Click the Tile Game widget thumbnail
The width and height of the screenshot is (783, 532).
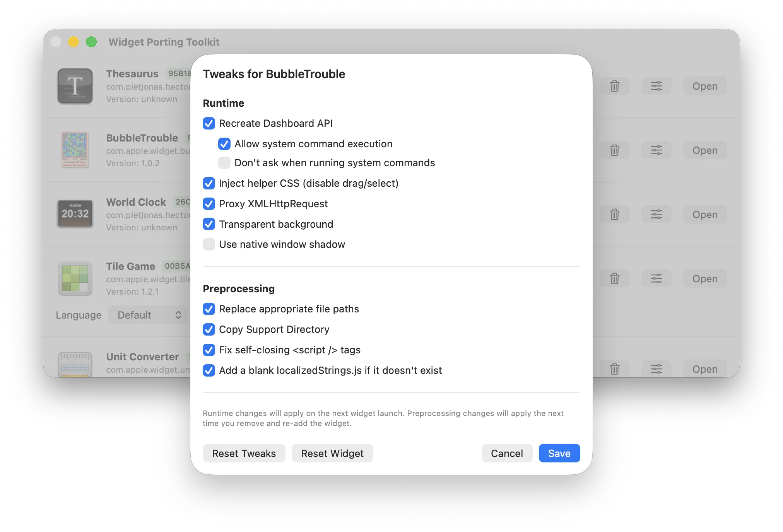[x=75, y=278]
